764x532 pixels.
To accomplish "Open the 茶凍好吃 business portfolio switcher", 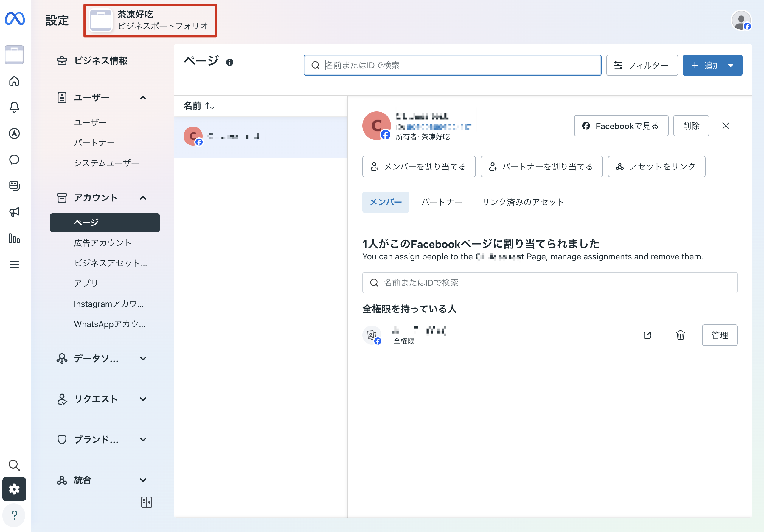I will [x=150, y=21].
